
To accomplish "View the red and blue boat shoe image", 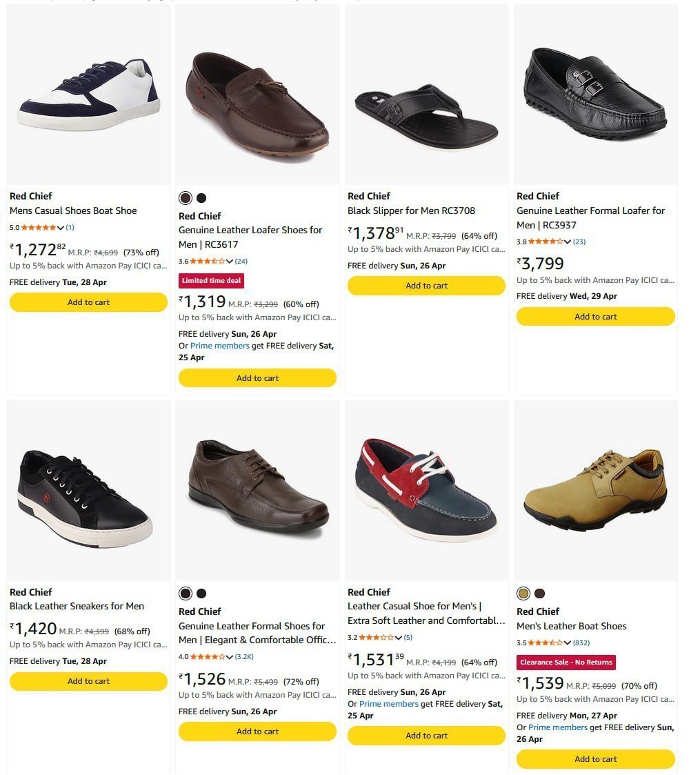I will coord(426,490).
